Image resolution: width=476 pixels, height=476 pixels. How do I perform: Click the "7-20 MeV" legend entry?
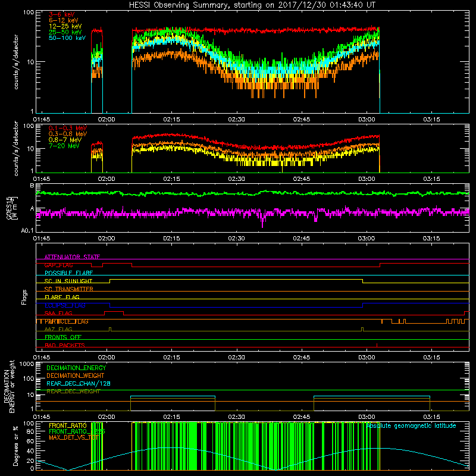(64, 146)
